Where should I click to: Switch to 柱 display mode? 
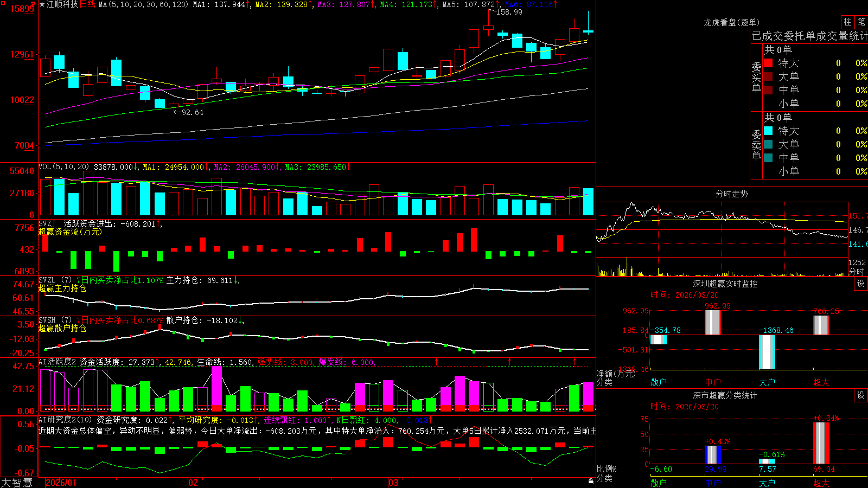[847, 22]
